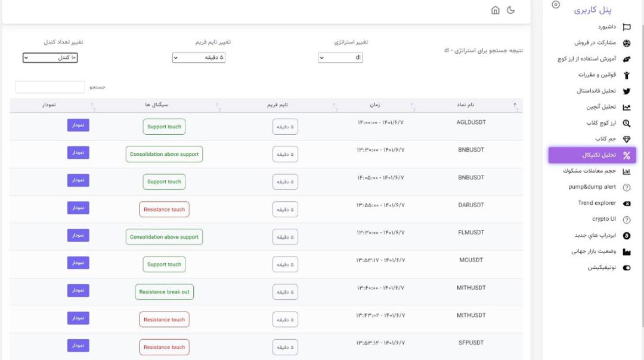Open the 10 candle count dropdown
644x360 pixels.
[50, 57]
